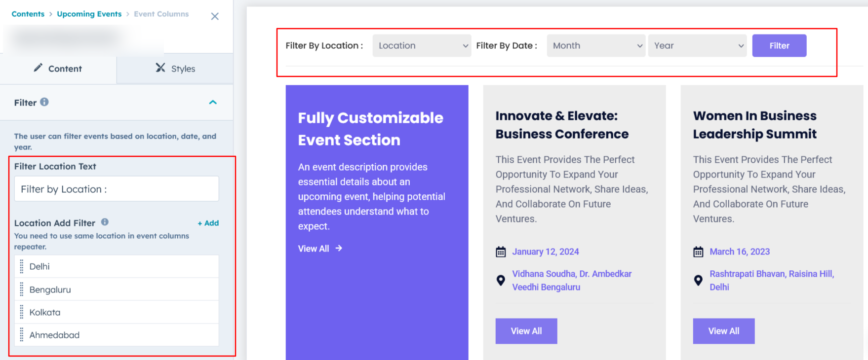Click info icon next to Location Add Filter
Screen dimensions: 868x360
[105, 222]
